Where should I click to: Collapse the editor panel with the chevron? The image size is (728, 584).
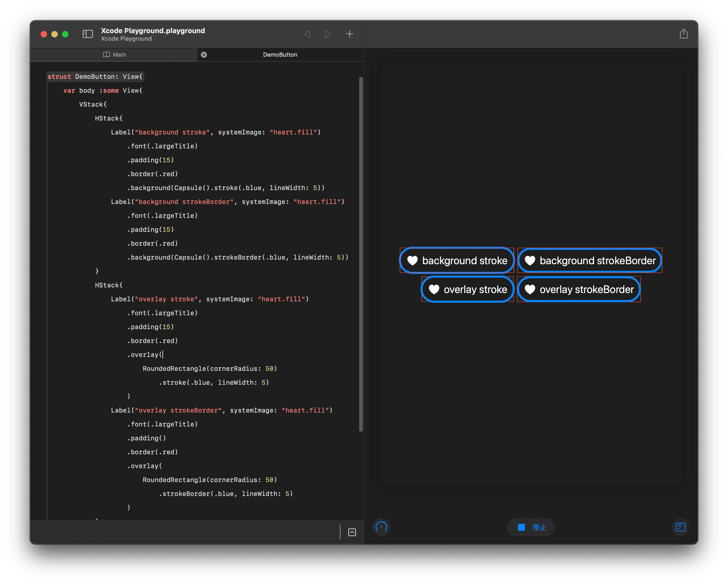[352, 532]
